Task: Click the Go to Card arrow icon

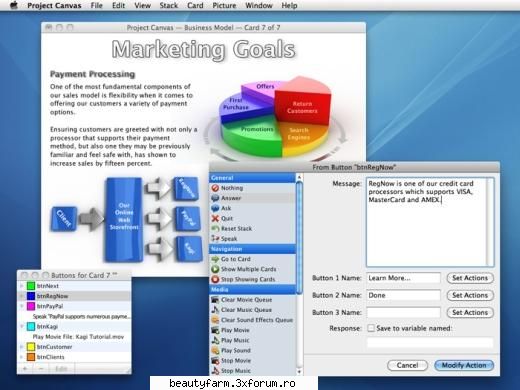Action: (x=215, y=259)
